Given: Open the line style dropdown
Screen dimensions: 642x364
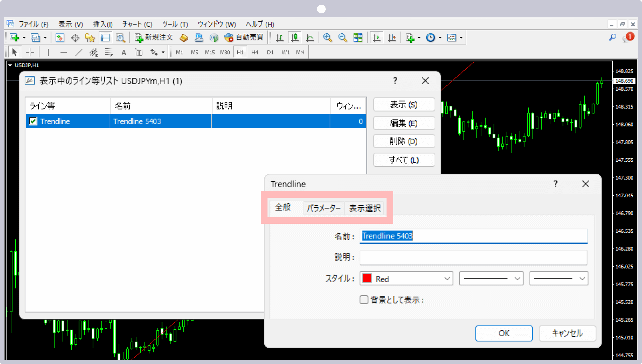Looking at the screenshot, I should [x=491, y=279].
